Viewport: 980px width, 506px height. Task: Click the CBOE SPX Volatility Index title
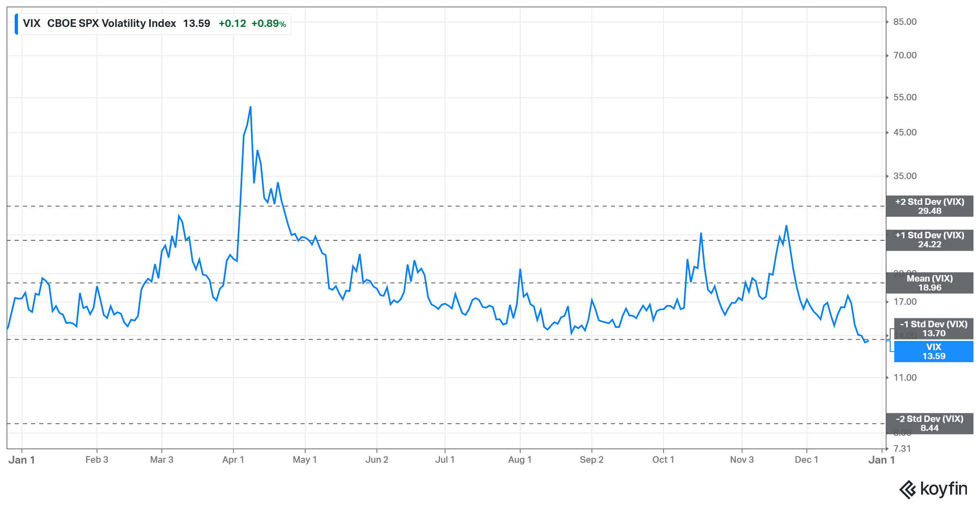[111, 24]
